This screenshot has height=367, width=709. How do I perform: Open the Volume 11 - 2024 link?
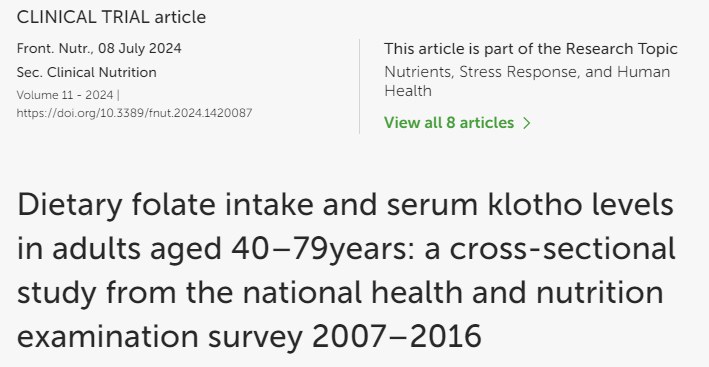pos(65,95)
